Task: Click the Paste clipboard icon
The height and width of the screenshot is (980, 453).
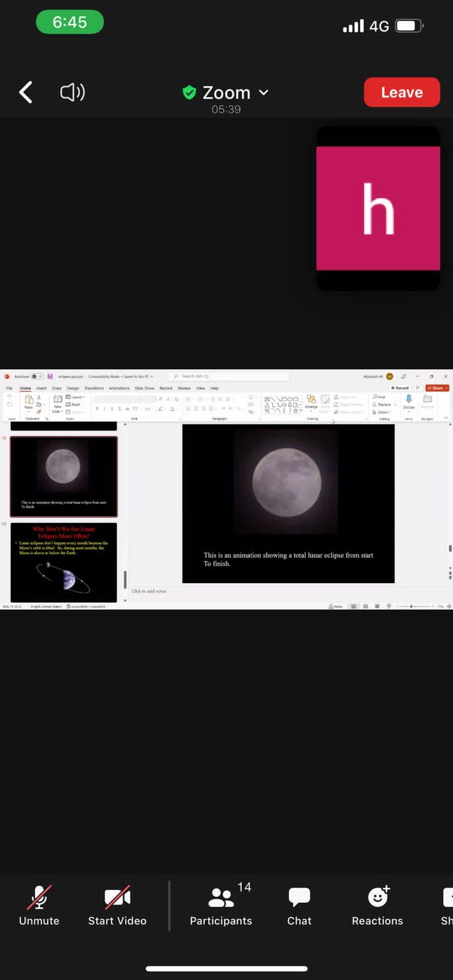Action: click(x=29, y=401)
